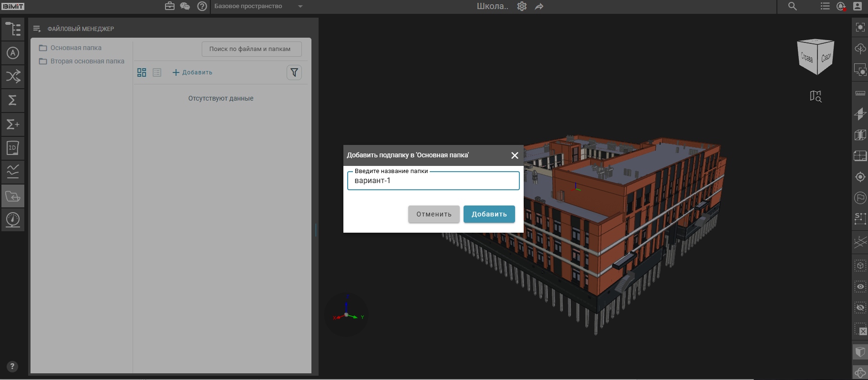The image size is (868, 380).
Task: Open the chat messages icon
Action: coord(185,6)
